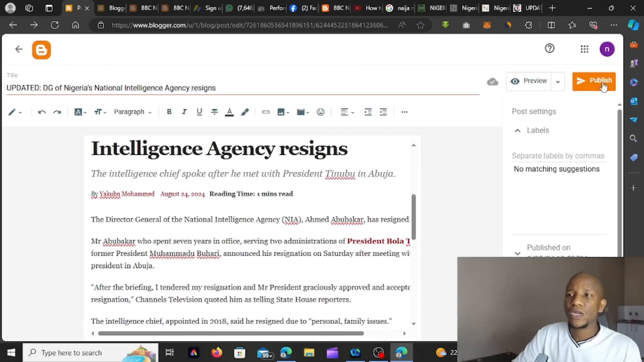Screen dimensions: 644x362
Task: Switch to the UPDA tab
Action: (x=527, y=8)
